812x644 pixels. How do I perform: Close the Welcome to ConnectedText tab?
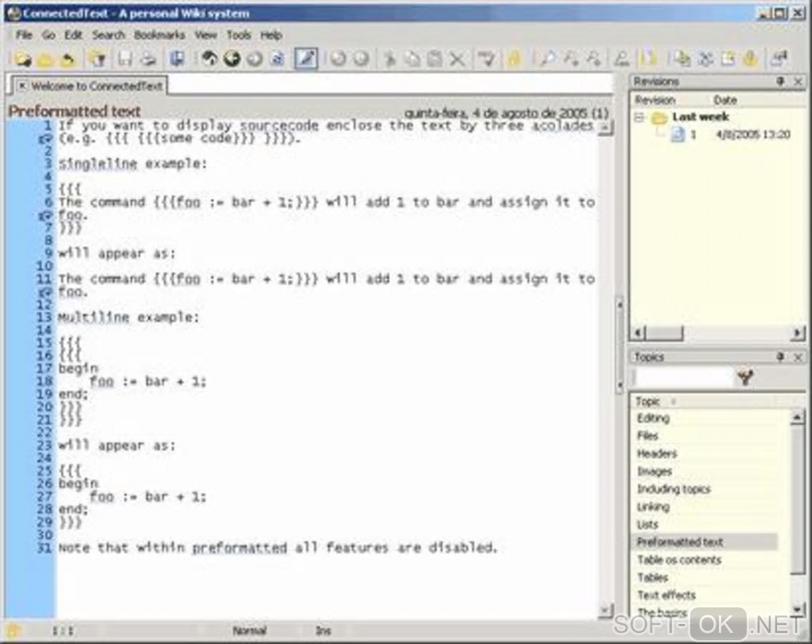(21, 85)
